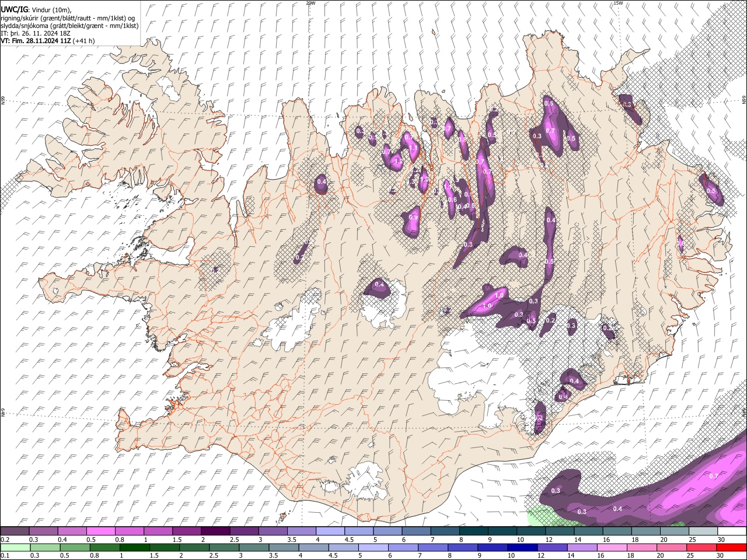
Task: Select the white 30 swatch, purple legend row
Action: (732, 531)
